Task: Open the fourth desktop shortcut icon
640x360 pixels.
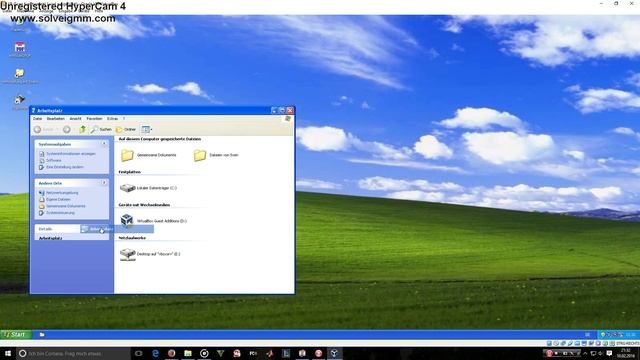Action: pos(20,102)
